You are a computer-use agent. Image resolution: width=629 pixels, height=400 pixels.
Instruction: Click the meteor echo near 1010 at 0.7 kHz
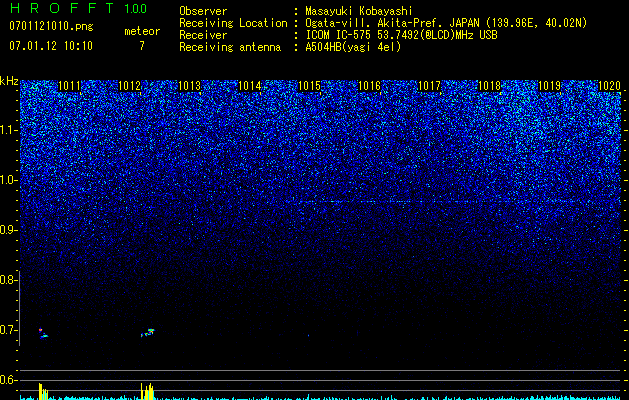(x=43, y=333)
